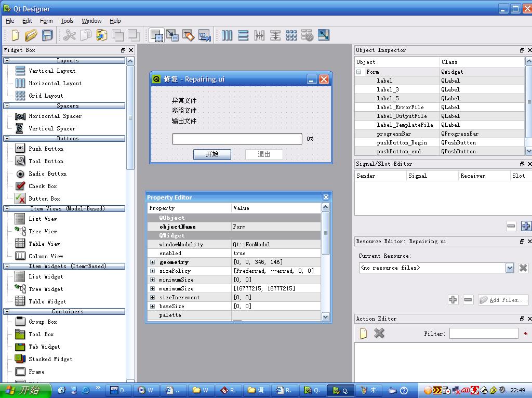Collapse Item Widgets (Item-Based) category
Screen dimensions: 532x398
tap(7, 266)
